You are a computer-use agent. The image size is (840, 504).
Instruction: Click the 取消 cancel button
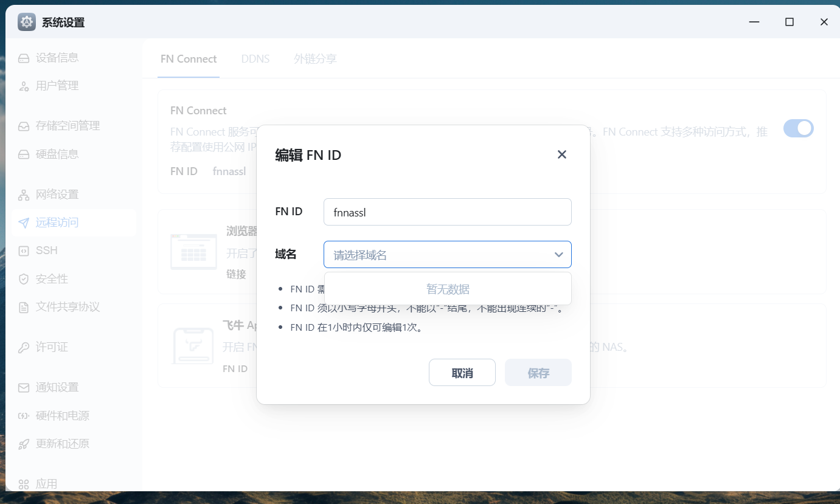[x=462, y=372]
